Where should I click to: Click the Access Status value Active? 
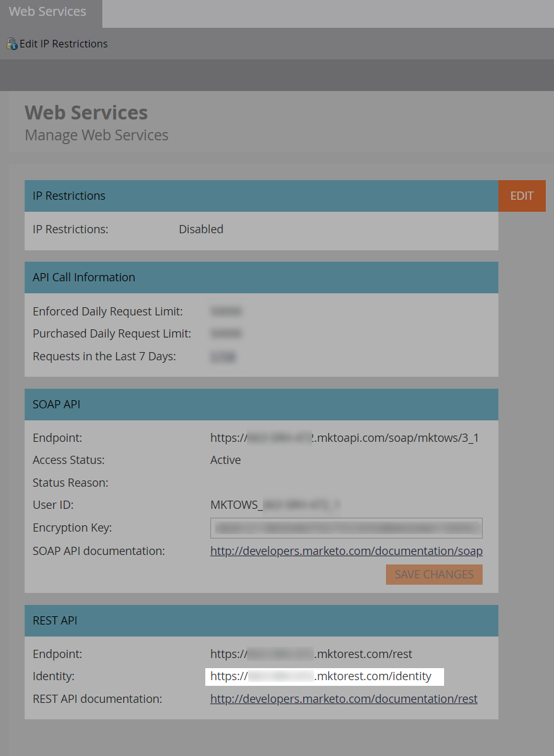point(226,460)
